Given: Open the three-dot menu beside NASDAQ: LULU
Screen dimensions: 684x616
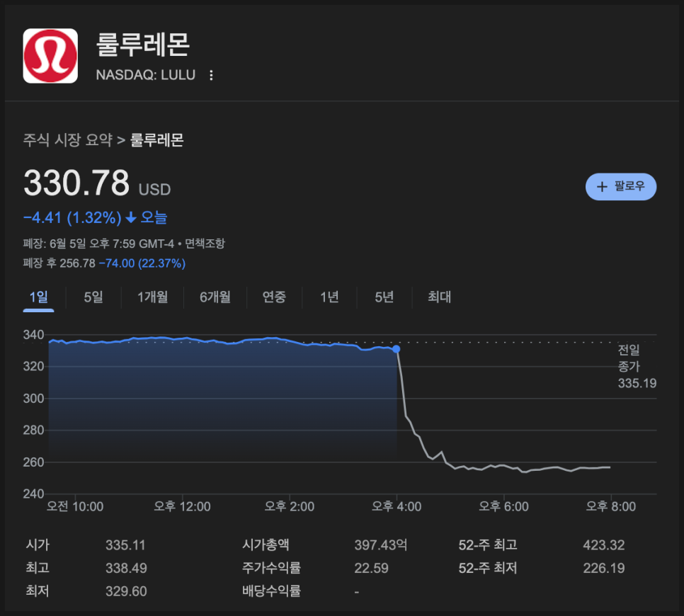Looking at the screenshot, I should [211, 76].
